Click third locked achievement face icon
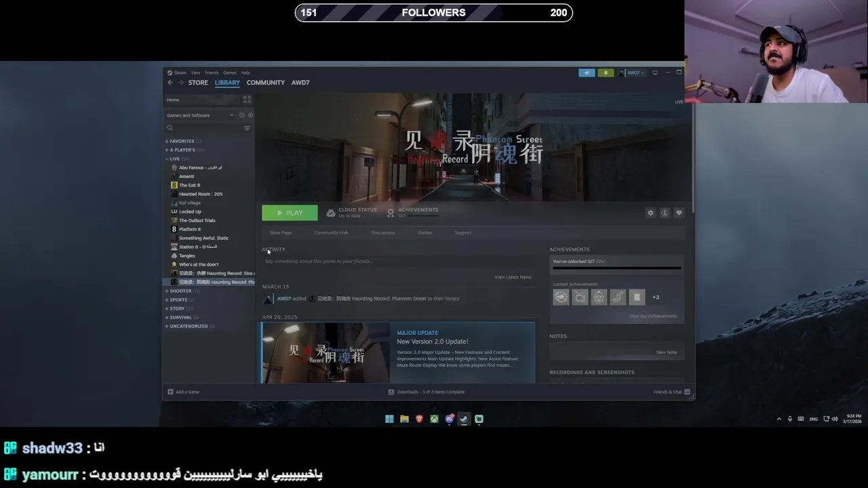The height and width of the screenshot is (488, 868). point(599,297)
